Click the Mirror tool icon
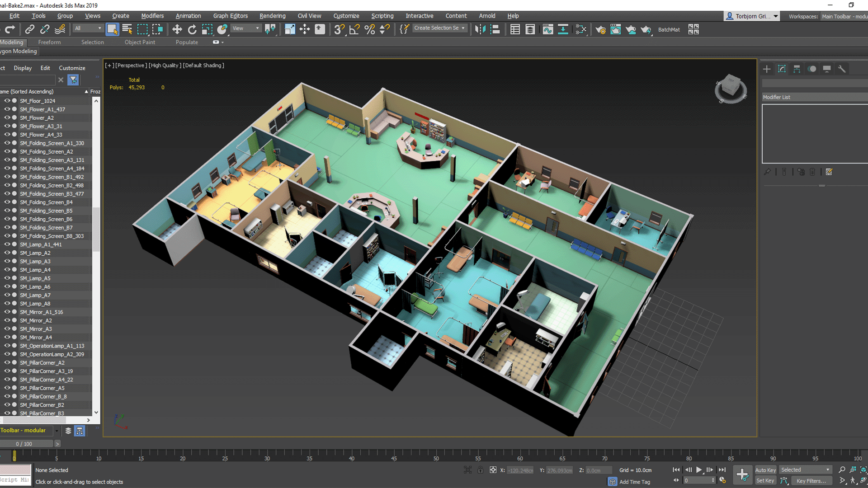Screen dimensions: 868x488 tap(480, 29)
